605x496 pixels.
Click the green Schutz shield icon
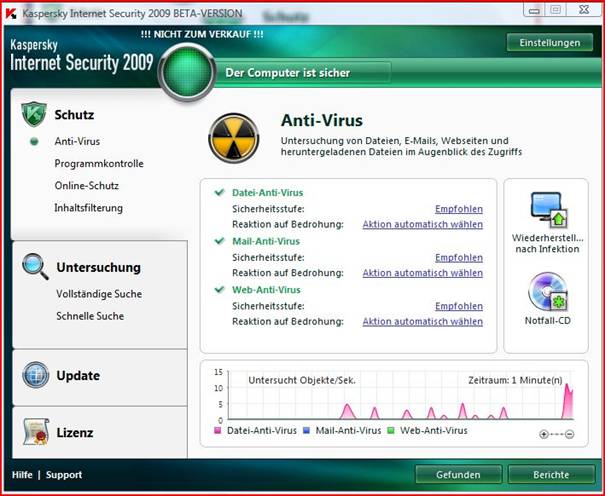pyautogui.click(x=34, y=114)
